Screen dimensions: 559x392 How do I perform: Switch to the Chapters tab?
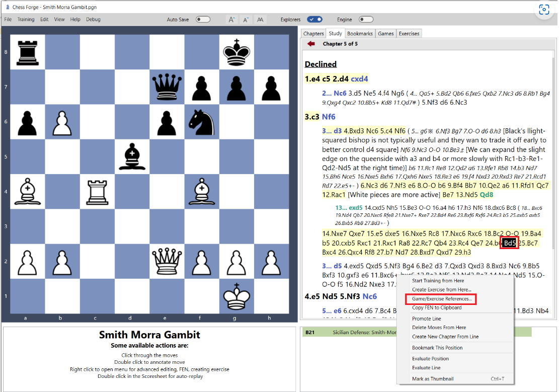tap(313, 33)
